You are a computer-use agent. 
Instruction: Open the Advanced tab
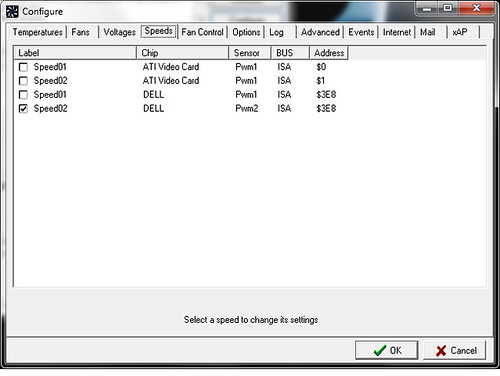320,32
